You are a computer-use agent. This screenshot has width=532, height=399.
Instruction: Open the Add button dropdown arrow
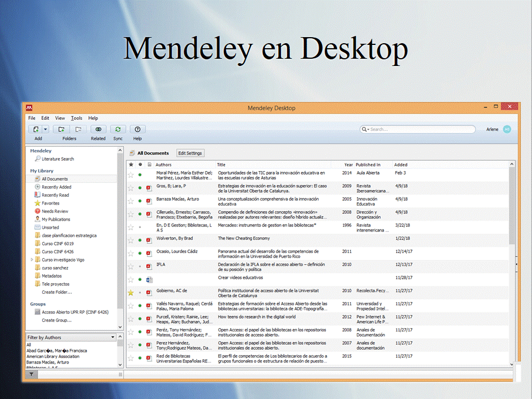click(46, 129)
